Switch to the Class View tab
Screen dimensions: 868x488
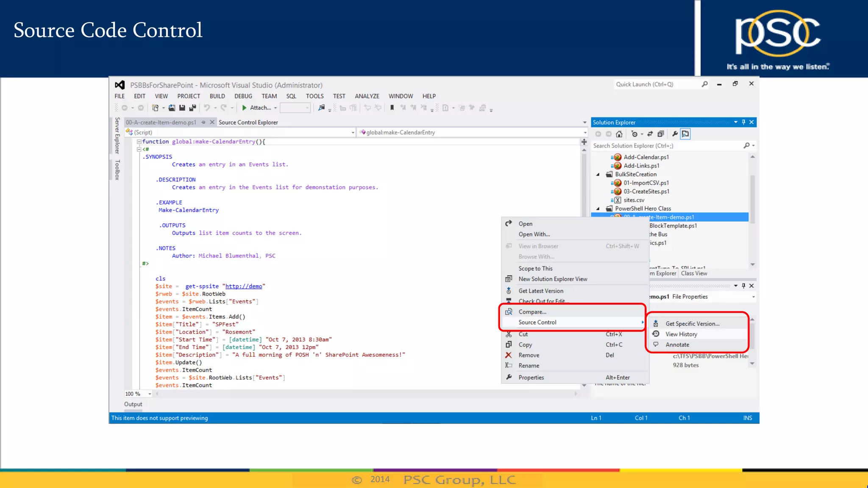(x=694, y=273)
